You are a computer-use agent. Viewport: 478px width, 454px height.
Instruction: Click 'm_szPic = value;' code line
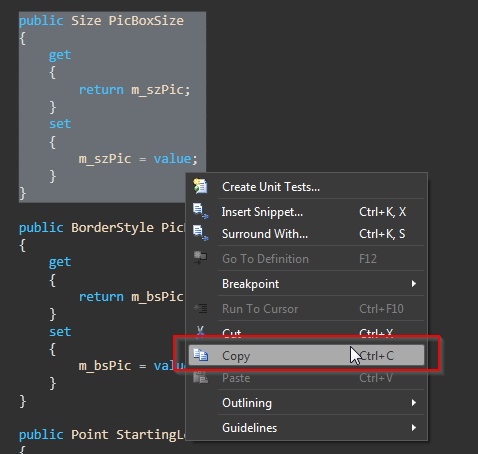click(x=138, y=159)
